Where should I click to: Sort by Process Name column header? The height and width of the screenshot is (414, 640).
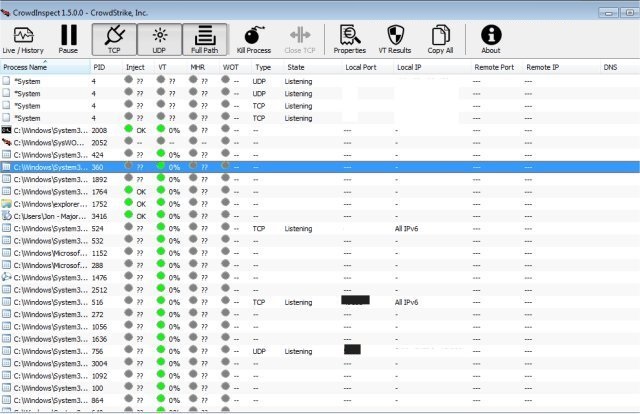coord(45,67)
